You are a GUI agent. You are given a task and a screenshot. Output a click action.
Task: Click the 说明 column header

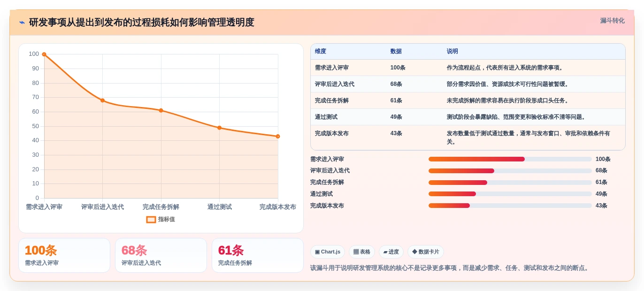pos(452,51)
